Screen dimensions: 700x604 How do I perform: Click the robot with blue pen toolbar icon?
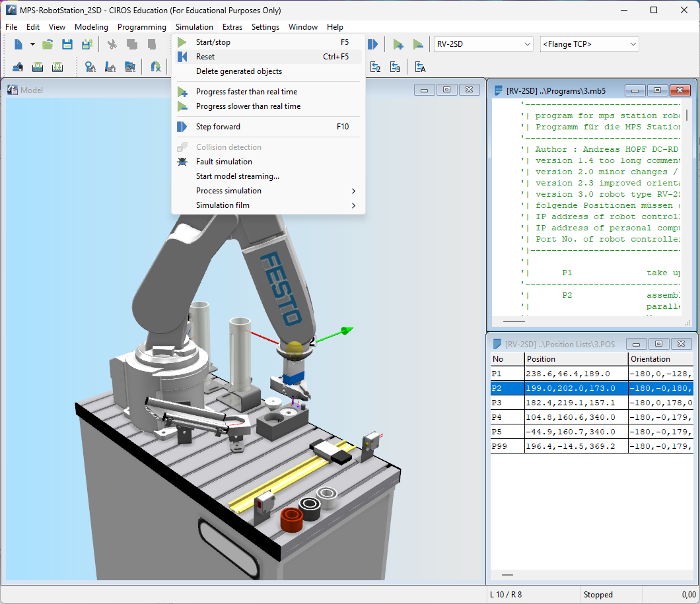(x=110, y=67)
